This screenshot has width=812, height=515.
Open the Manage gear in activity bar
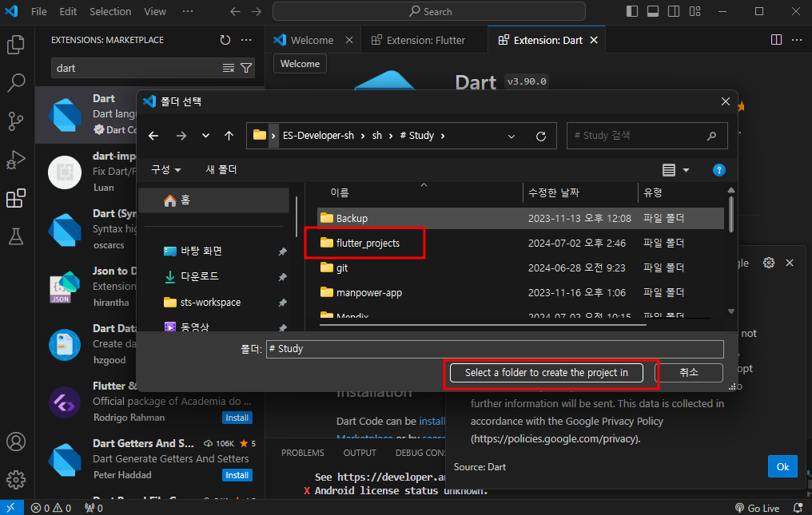coord(15,480)
